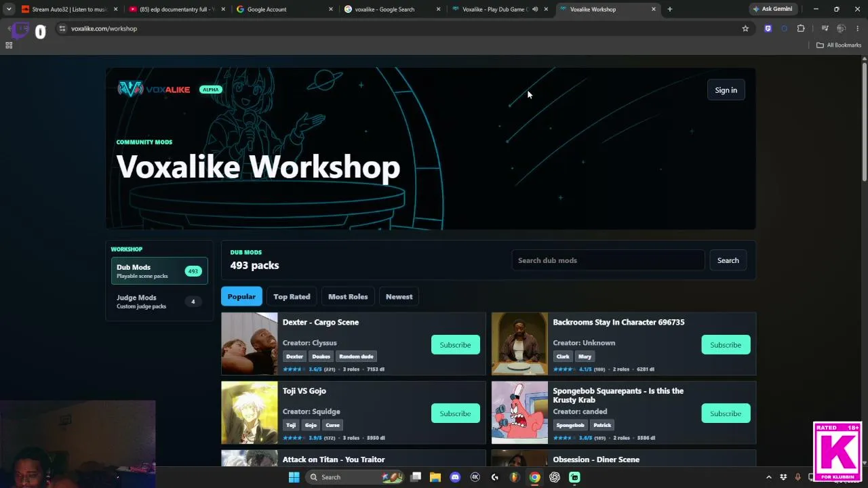Viewport: 868px width, 488px height.
Task: Open a new browser tab
Action: point(670,9)
